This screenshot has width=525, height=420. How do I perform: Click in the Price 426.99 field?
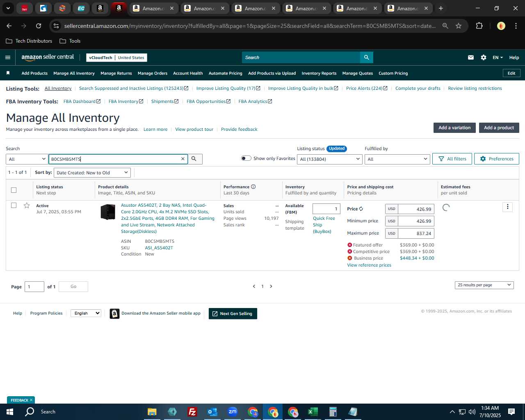416,209
